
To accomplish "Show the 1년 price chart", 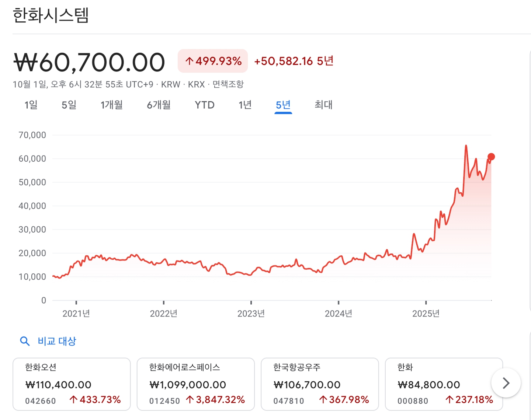I will point(245,105).
